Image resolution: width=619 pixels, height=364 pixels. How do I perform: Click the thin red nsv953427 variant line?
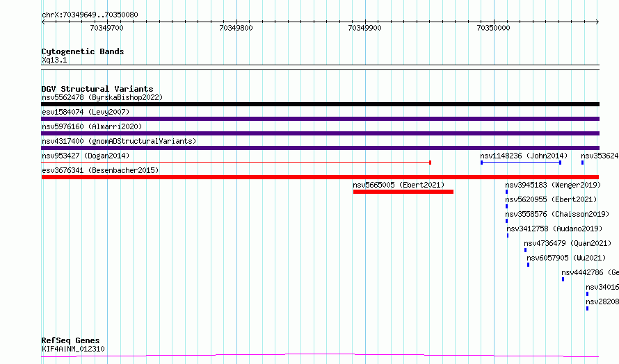(236, 163)
